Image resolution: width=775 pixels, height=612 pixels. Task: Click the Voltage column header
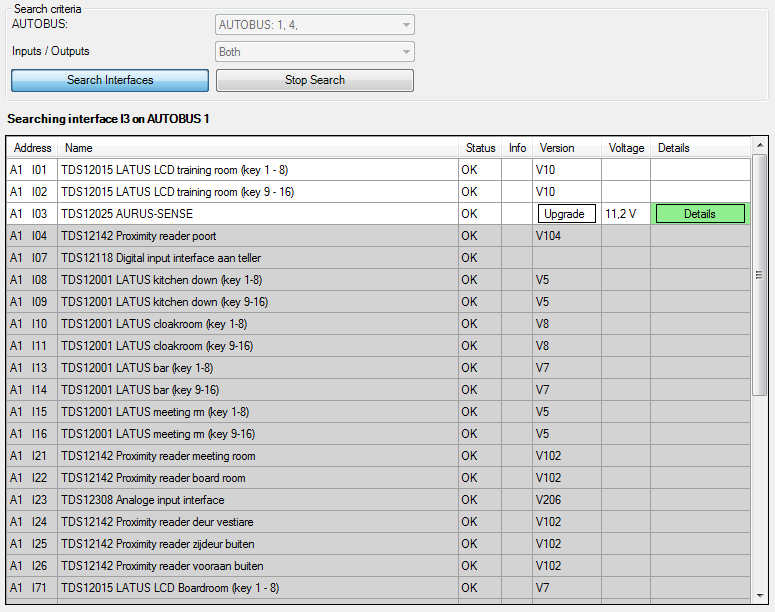[x=626, y=148]
